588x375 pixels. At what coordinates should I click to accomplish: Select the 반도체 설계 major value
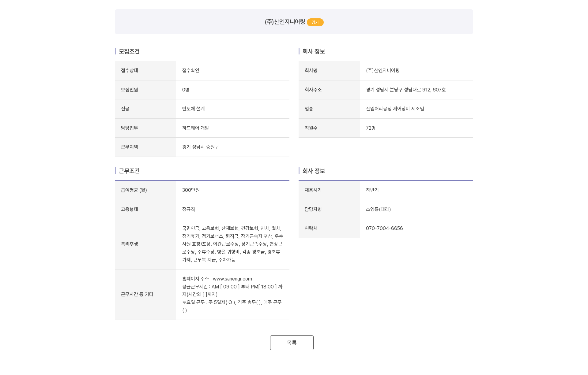193,109
